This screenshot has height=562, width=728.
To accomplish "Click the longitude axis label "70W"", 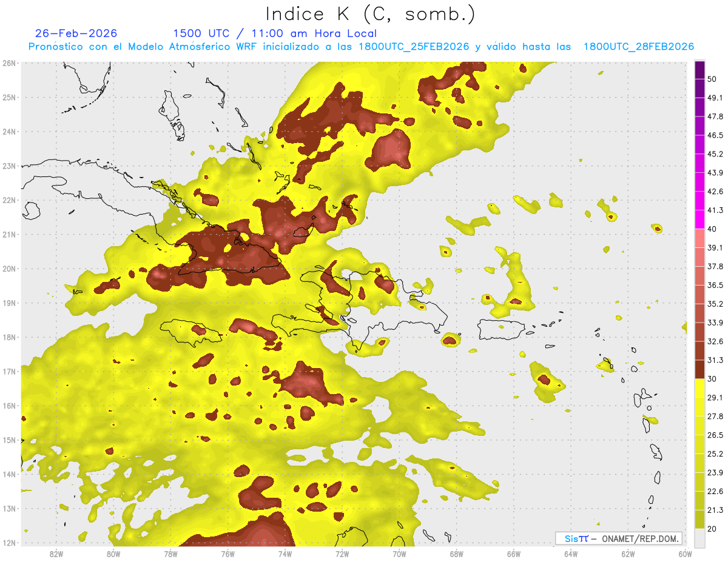I will pyautogui.click(x=399, y=554).
